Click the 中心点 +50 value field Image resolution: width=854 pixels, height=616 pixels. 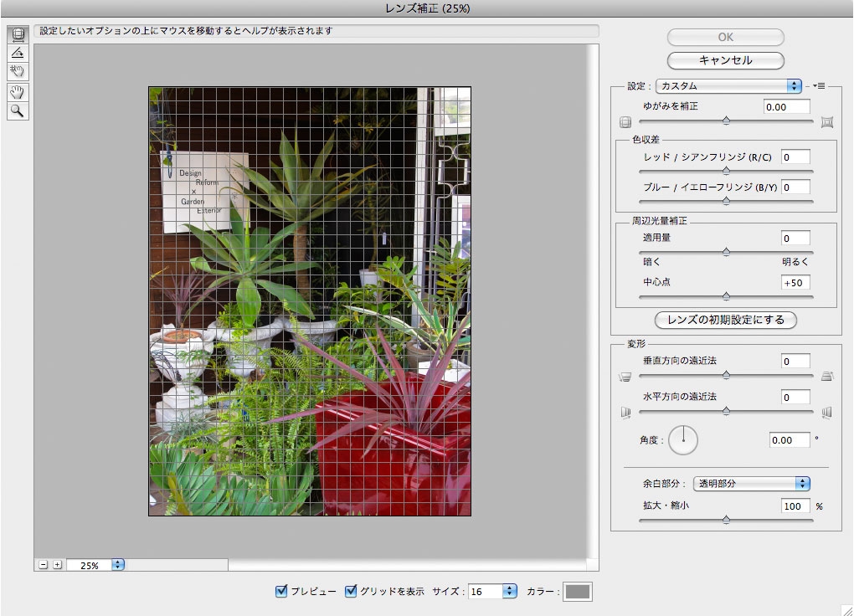pyautogui.click(x=795, y=283)
